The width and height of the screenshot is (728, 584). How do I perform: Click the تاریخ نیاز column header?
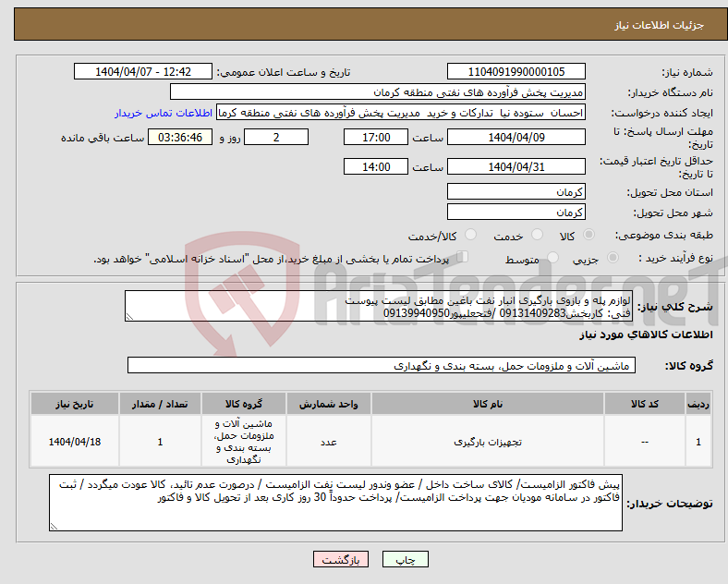74,404
